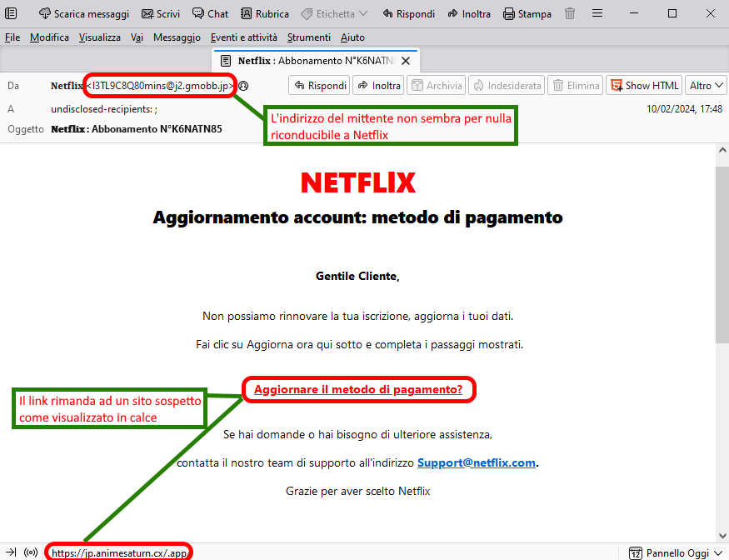
Task: Click the date 10/02/2024, 17:48
Action: coord(684,109)
